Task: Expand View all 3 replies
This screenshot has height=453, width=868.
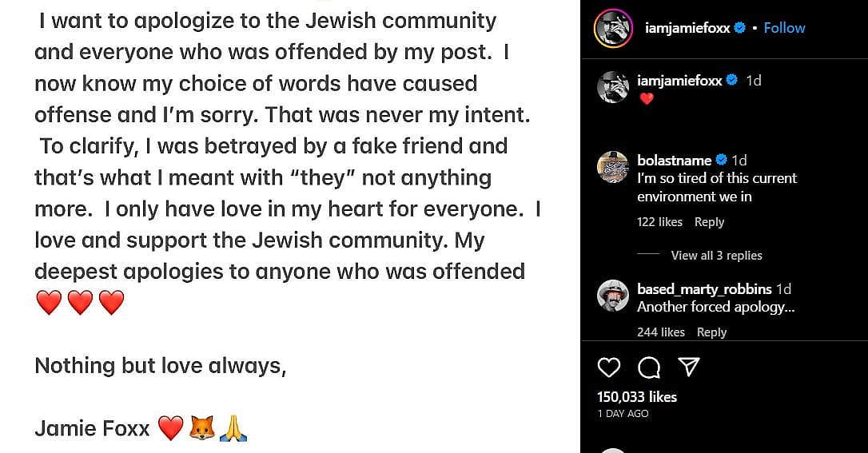Action: pos(716,256)
